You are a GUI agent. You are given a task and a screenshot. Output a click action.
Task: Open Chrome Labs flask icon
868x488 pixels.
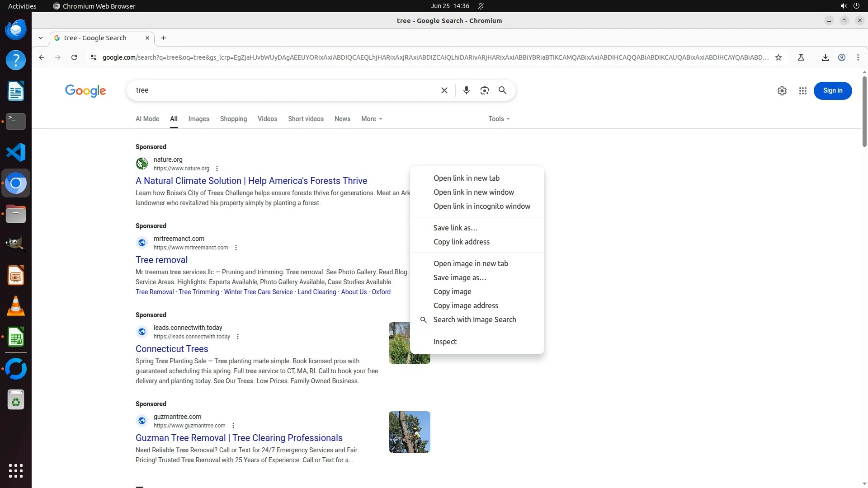(x=801, y=57)
